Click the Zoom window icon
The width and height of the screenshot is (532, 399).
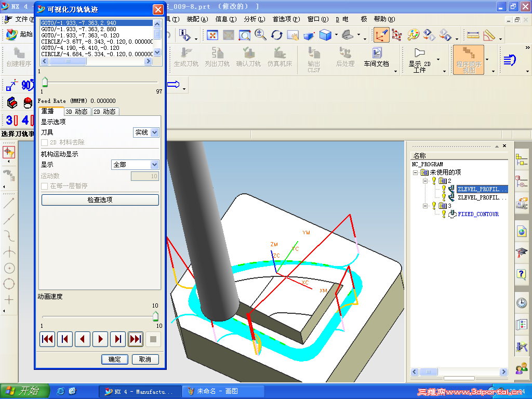[x=244, y=35]
